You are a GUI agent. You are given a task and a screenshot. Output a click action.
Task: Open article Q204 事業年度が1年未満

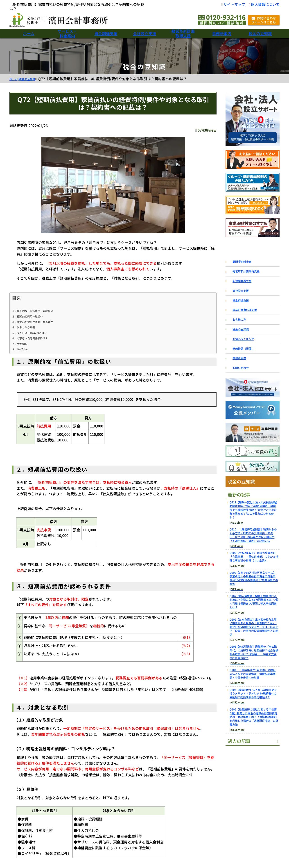tap(253, 674)
